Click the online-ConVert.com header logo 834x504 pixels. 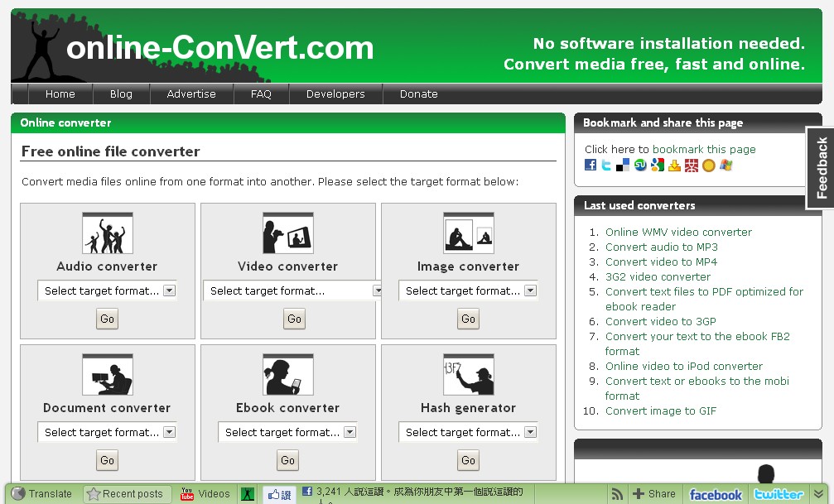(219, 48)
